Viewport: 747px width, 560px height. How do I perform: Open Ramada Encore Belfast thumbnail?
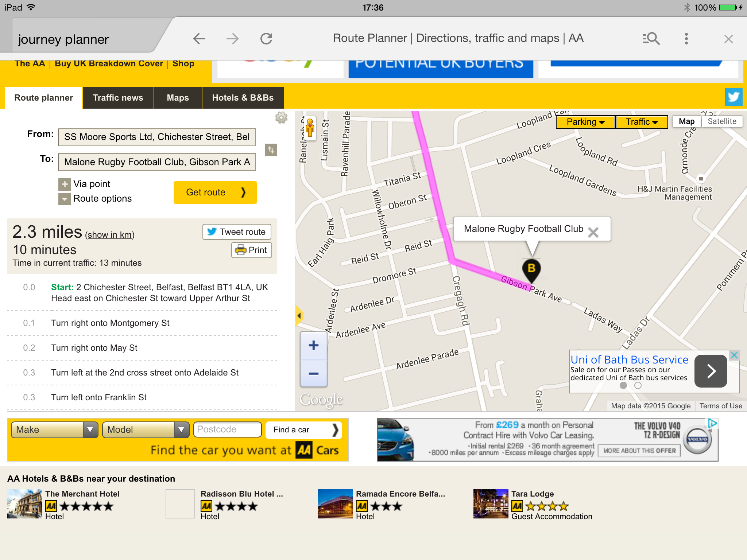pos(336,504)
